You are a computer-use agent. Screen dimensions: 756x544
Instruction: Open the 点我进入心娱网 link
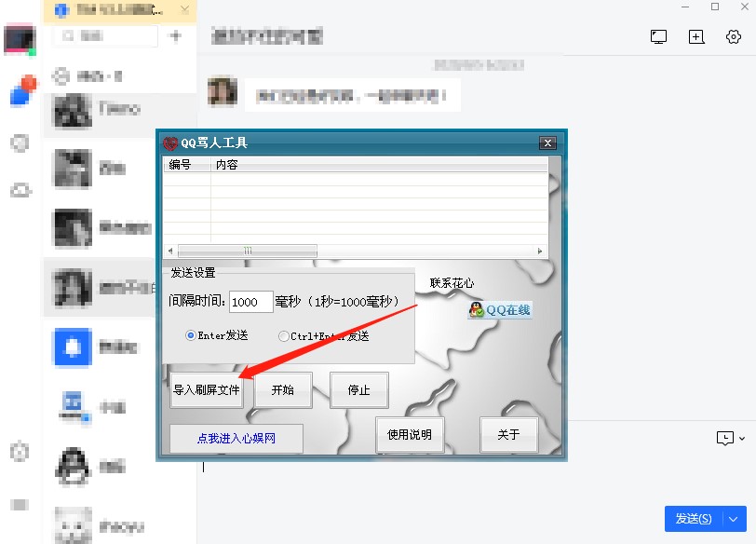coord(235,438)
